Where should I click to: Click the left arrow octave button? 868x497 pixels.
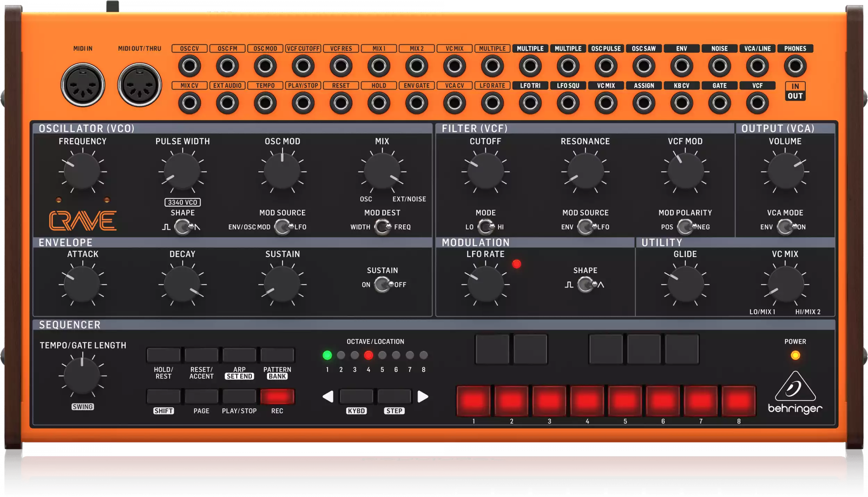[x=328, y=396]
